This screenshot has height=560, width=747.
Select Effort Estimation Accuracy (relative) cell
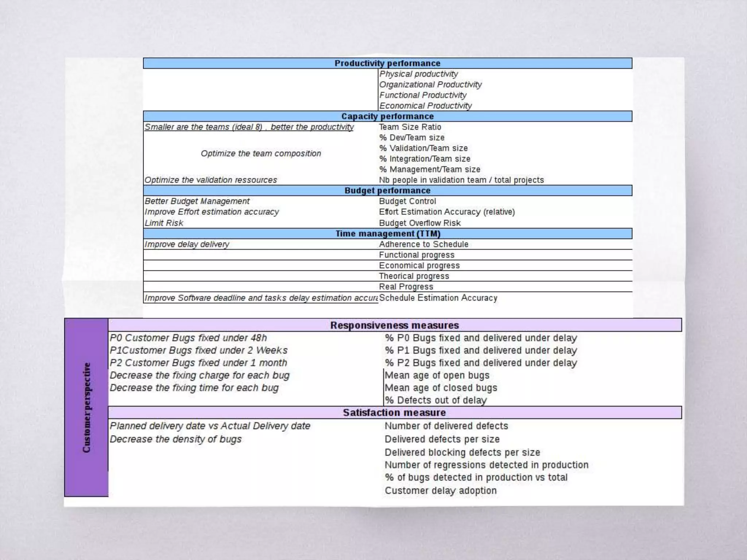[447, 212]
